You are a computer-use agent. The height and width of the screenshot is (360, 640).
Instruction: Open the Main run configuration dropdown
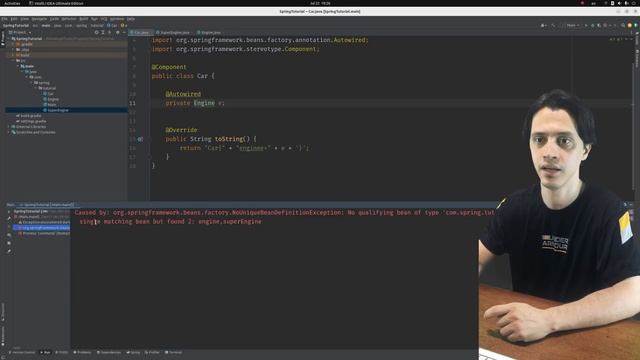[571, 25]
